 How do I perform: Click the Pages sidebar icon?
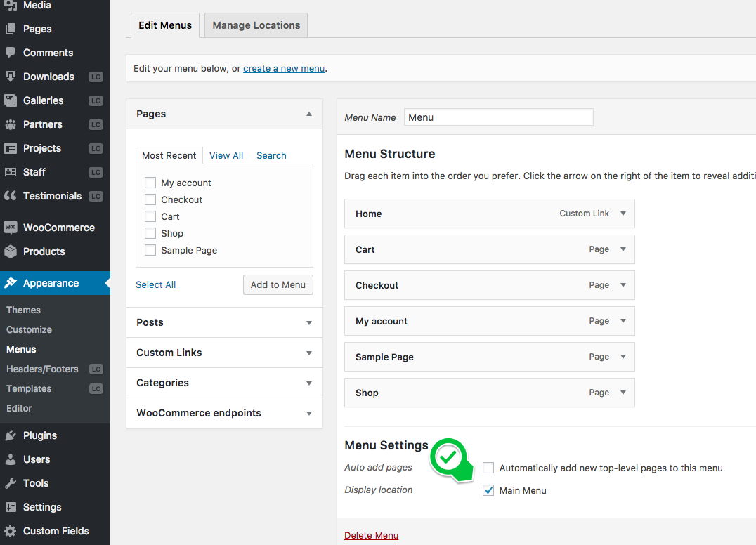pos(11,29)
